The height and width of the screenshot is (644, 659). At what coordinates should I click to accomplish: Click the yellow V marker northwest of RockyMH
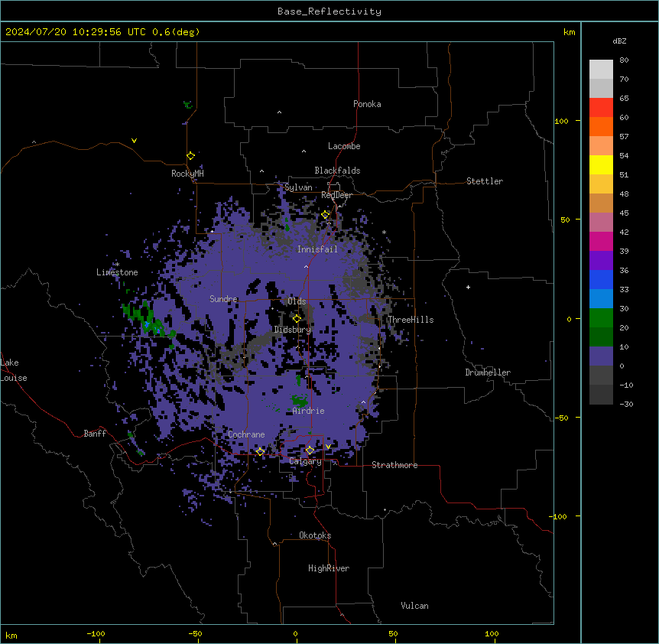pyautogui.click(x=134, y=141)
